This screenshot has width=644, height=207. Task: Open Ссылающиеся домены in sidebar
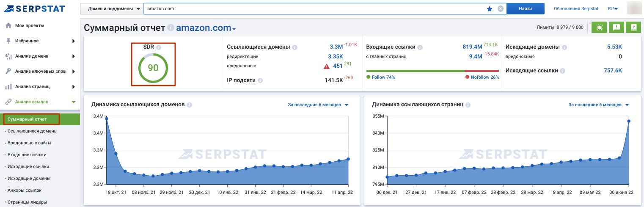pyautogui.click(x=33, y=131)
